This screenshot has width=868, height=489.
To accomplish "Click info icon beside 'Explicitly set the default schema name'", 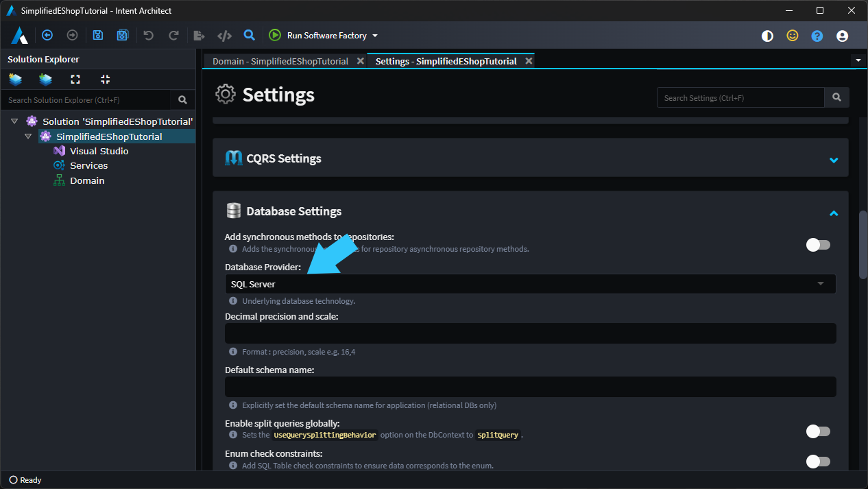I will 234,405.
